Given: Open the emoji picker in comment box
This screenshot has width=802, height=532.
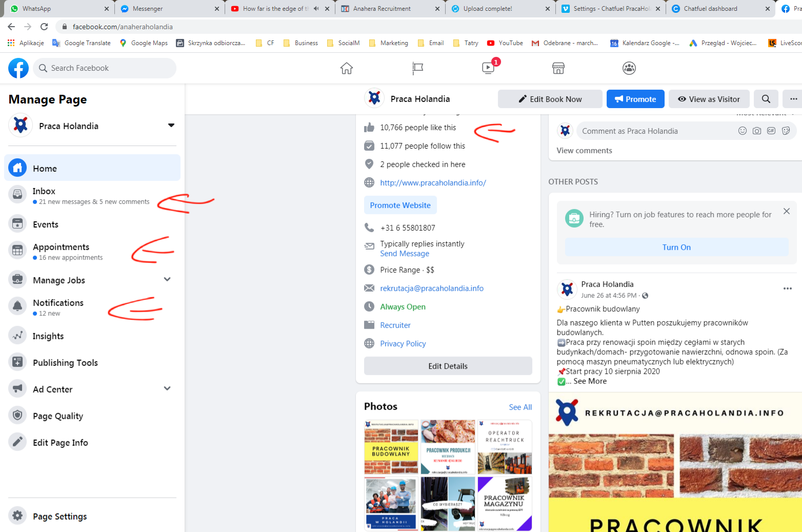Looking at the screenshot, I should [x=743, y=131].
